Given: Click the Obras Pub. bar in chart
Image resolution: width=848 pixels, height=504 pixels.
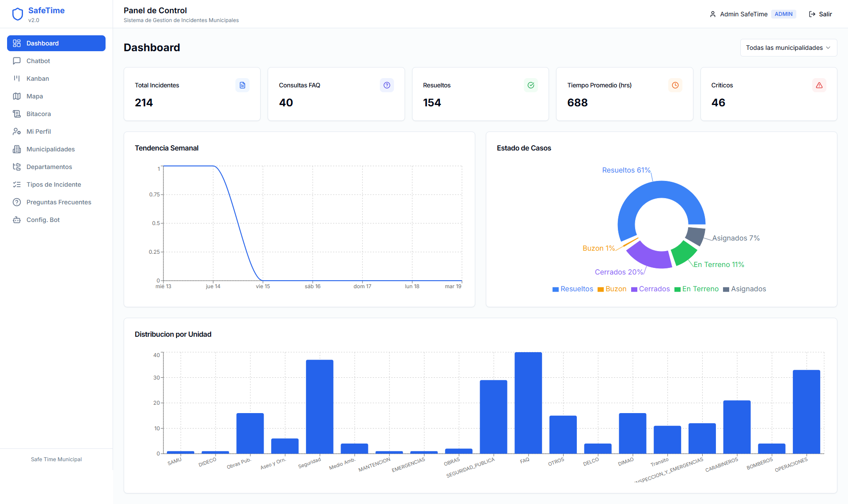Looking at the screenshot, I should (250, 433).
